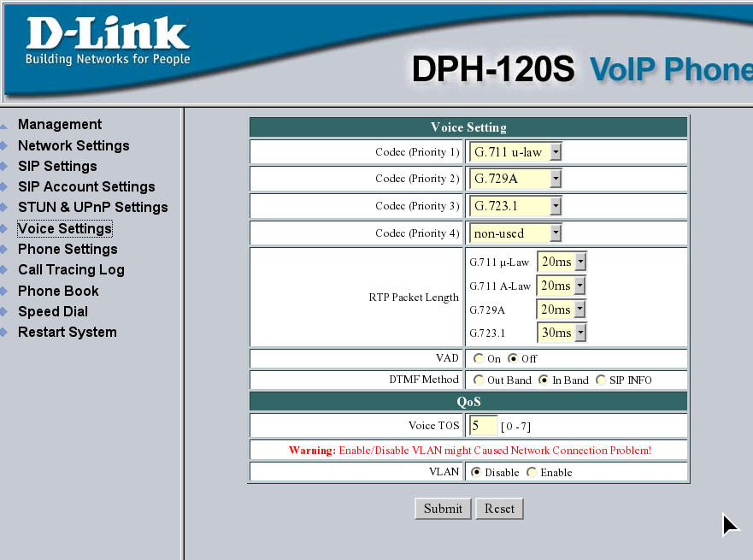This screenshot has height=560, width=753.
Task: Submit the voice settings form
Action: 443,509
